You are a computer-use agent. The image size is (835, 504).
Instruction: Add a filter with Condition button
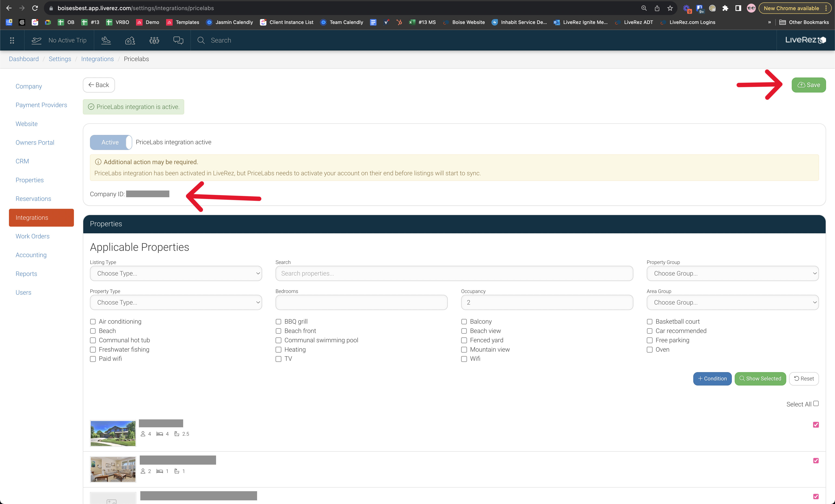(712, 379)
